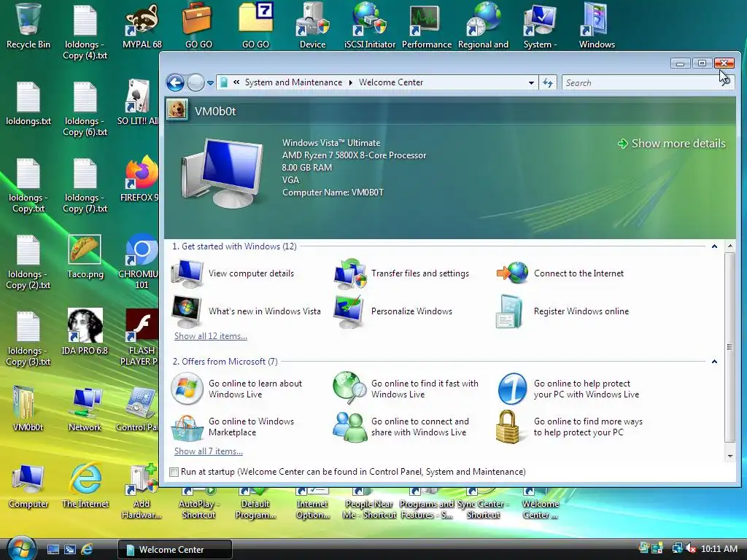
Task: Collapse Offers from Microsoft section
Action: tap(714, 362)
